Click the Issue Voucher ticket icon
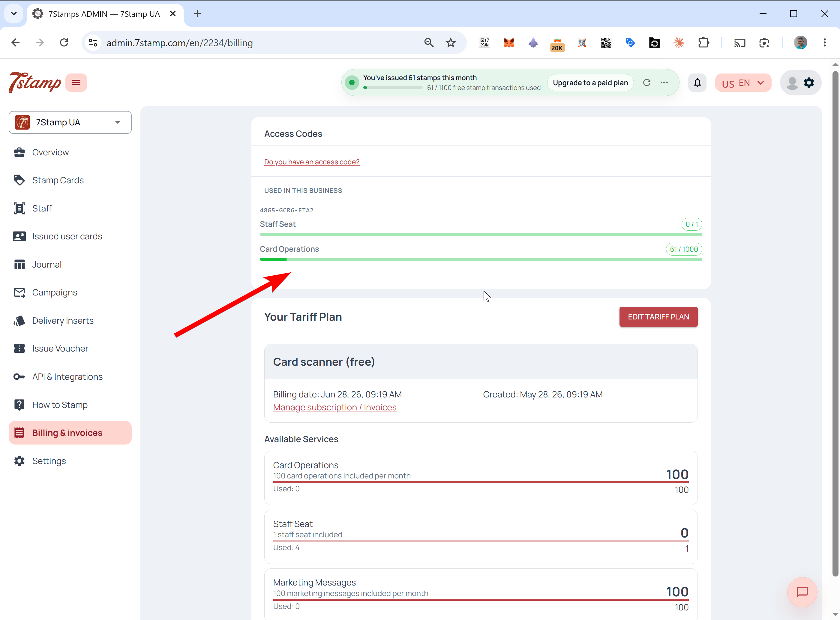This screenshot has height=620, width=840. tap(19, 349)
